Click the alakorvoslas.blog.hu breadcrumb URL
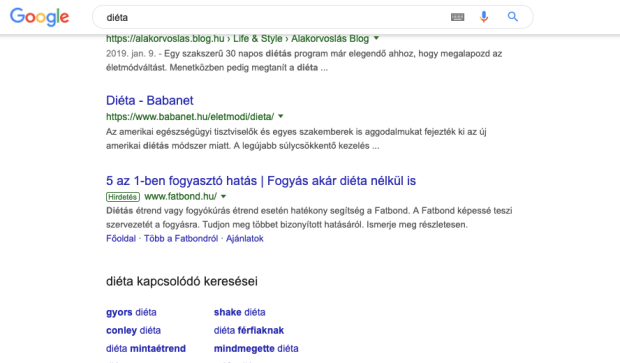The height and width of the screenshot is (363, 620). [237, 39]
